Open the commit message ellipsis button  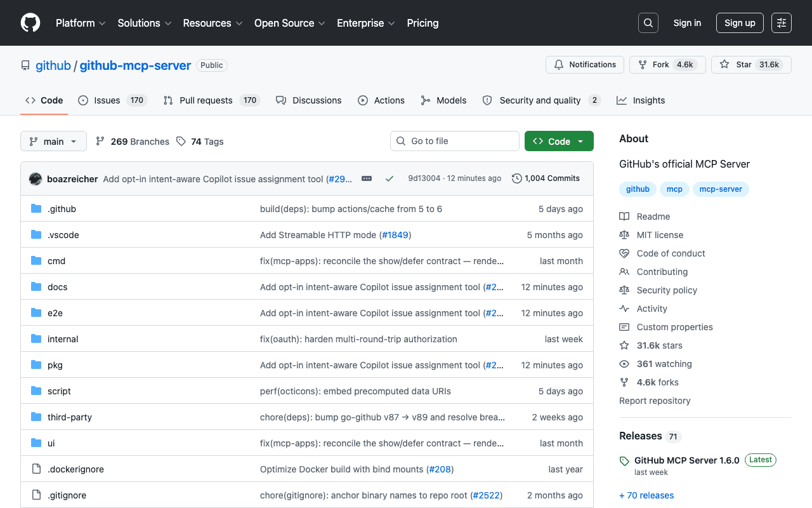tap(367, 178)
